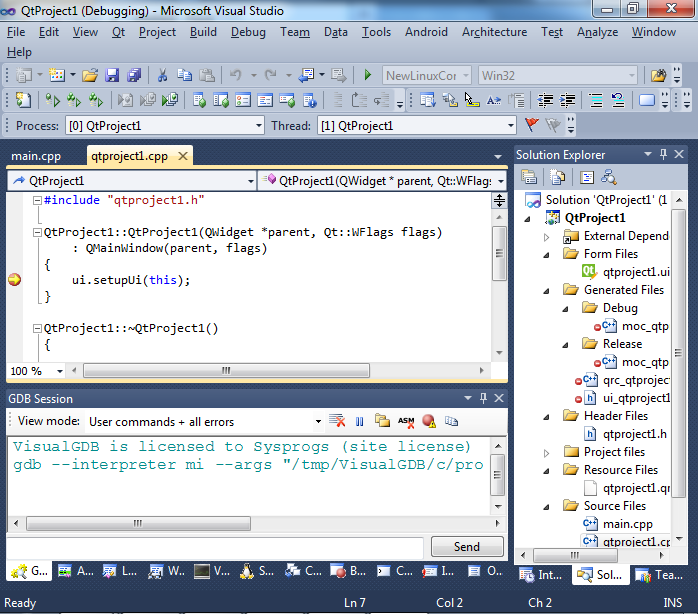This screenshot has width=698, height=614.
Task: Click the Comment Out Lines icon
Action: (x=596, y=100)
